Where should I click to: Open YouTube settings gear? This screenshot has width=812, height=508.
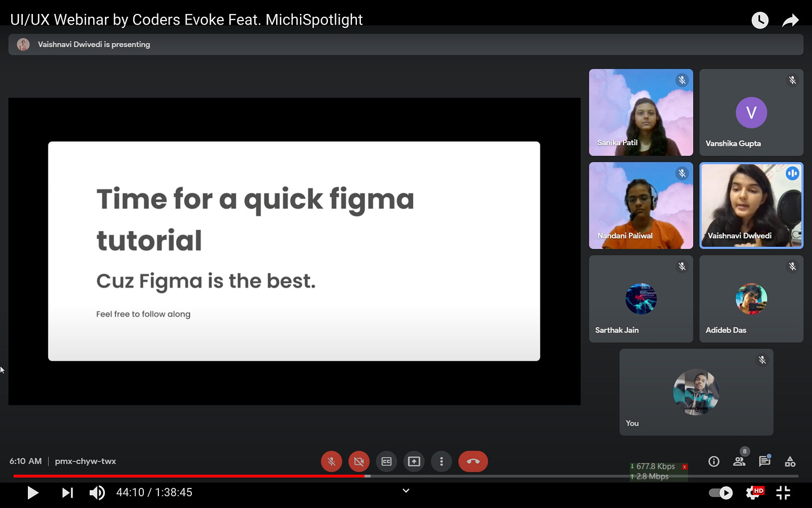(754, 492)
